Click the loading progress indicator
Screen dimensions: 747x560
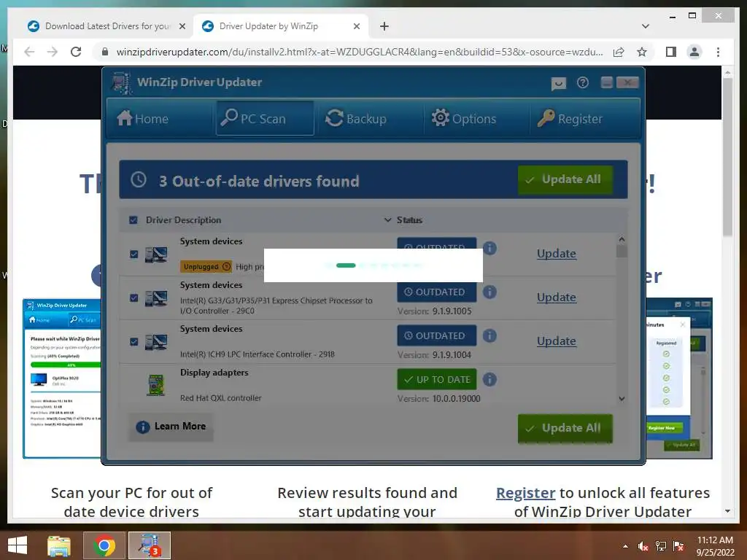pos(373,265)
